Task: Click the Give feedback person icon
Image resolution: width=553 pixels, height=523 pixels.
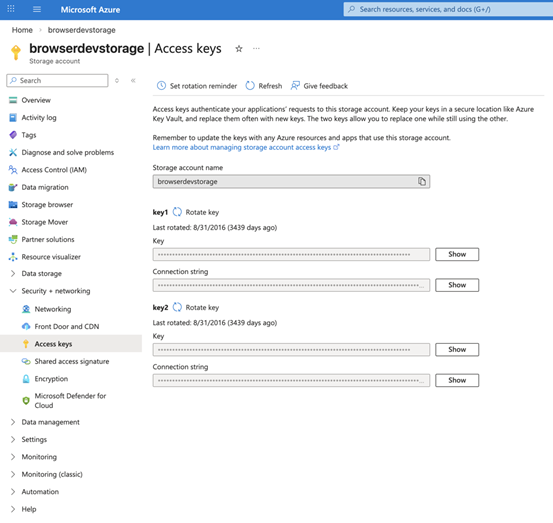Action: click(x=295, y=86)
